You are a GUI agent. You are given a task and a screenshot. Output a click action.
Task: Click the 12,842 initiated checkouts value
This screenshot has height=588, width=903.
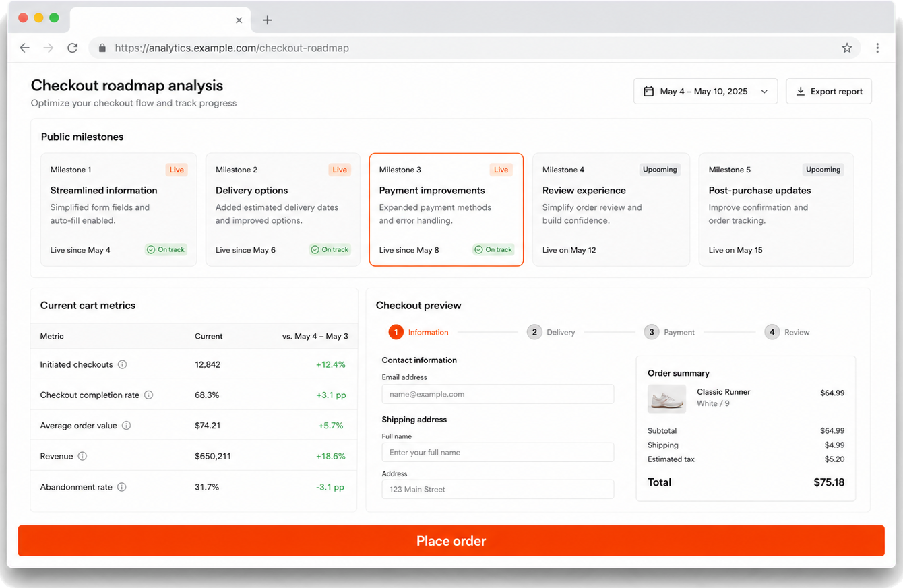[208, 364]
